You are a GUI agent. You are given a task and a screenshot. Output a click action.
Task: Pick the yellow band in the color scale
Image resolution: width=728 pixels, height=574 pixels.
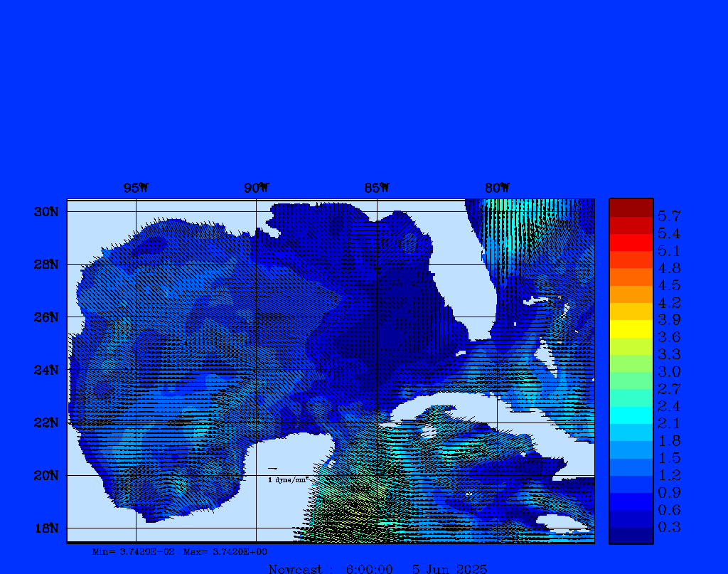tap(631, 329)
